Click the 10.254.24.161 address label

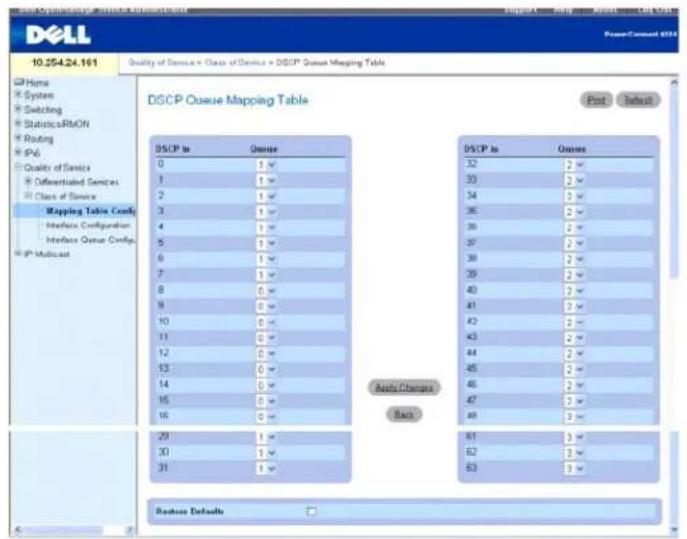pyautogui.click(x=64, y=62)
